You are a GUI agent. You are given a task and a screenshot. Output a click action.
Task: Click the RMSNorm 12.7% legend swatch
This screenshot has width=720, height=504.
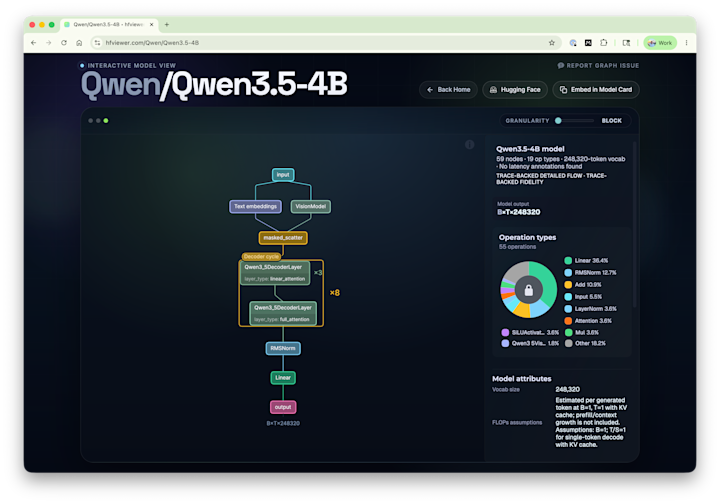568,273
